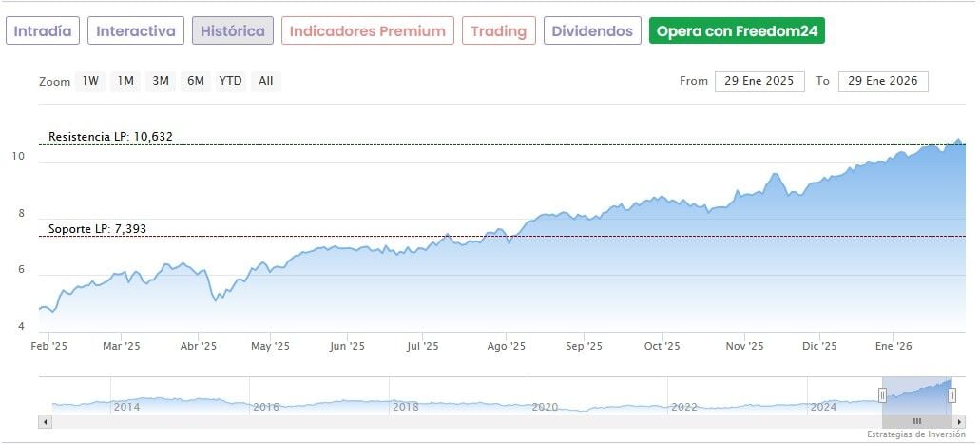Set zoom range to 1M
This screenshot has height=444, width=980.
point(125,81)
